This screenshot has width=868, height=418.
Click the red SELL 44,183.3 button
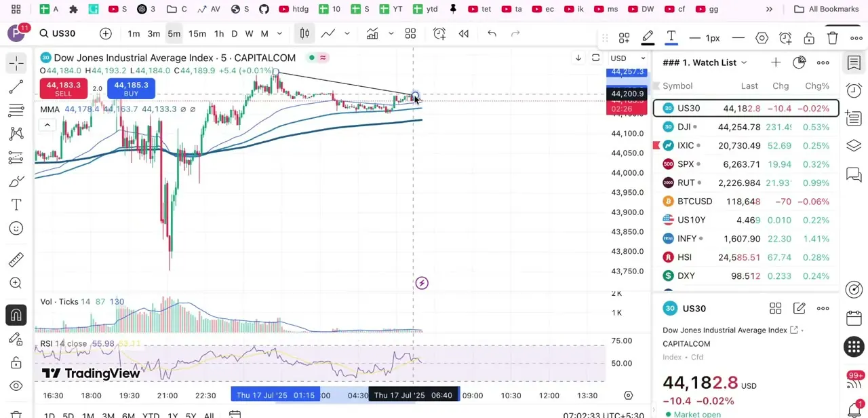click(63, 88)
